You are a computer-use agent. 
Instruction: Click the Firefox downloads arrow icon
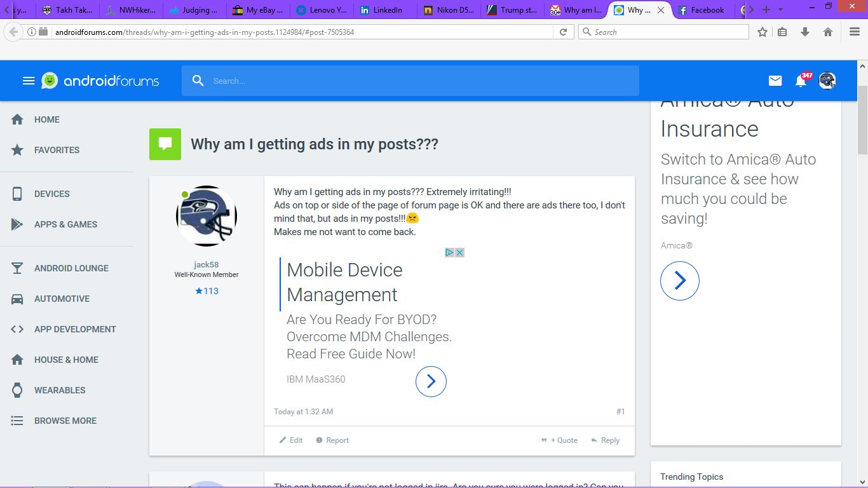[805, 32]
